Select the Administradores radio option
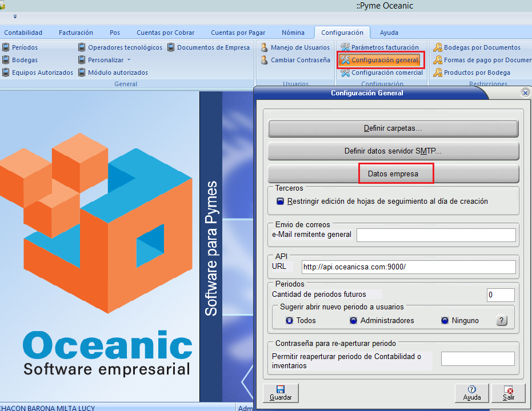The width and height of the screenshot is (532, 411). coord(354,321)
